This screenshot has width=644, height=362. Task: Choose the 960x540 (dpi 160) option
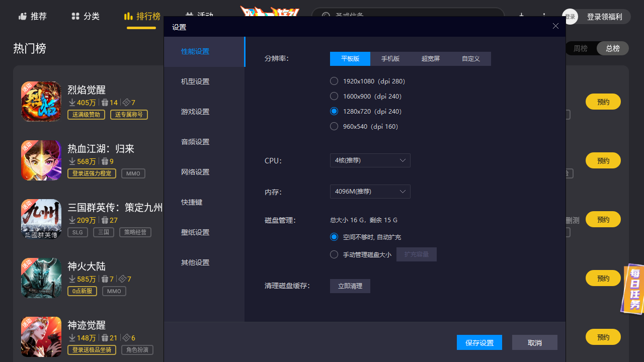(334, 126)
